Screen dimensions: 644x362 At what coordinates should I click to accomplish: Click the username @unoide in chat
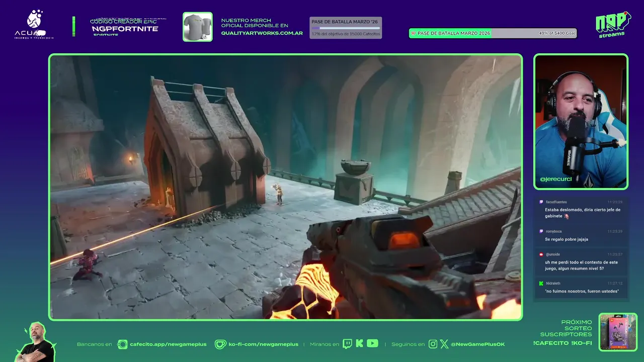[553, 255]
